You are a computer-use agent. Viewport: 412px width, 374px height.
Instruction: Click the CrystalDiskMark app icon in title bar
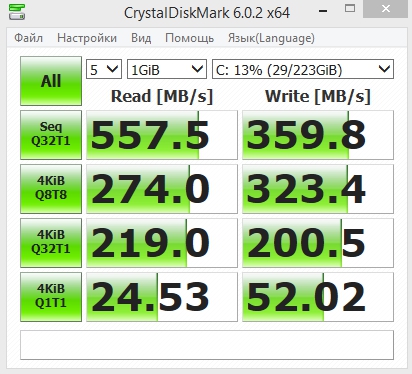pos(17,12)
